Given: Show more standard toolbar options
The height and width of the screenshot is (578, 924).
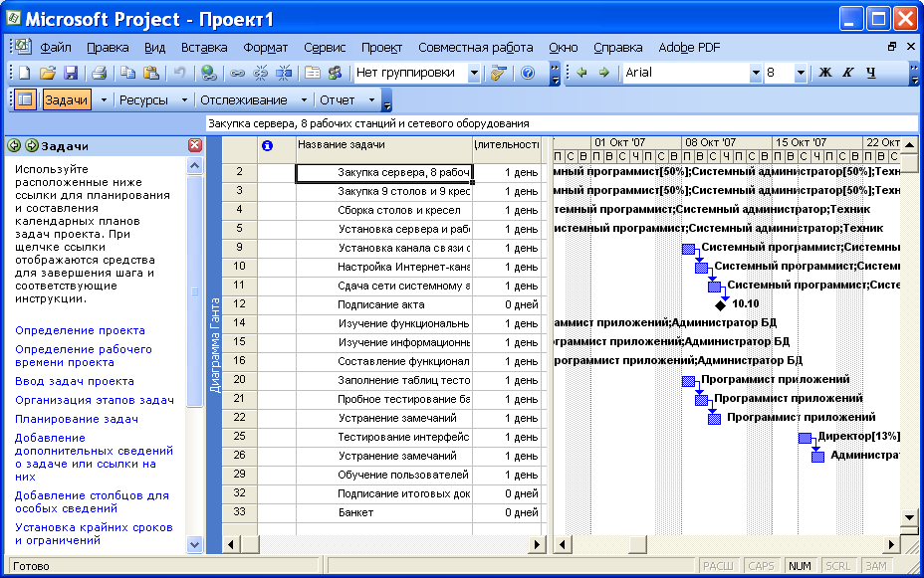Looking at the screenshot, I should 555,75.
